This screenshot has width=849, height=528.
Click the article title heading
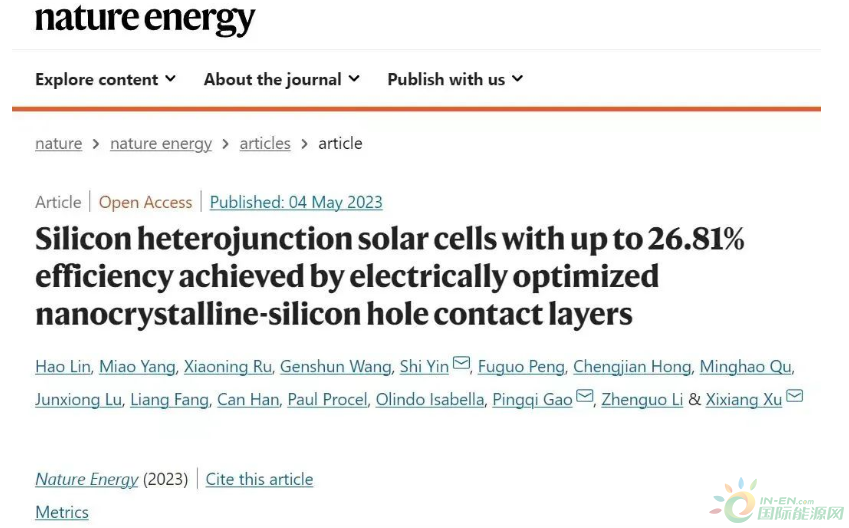tap(390, 276)
